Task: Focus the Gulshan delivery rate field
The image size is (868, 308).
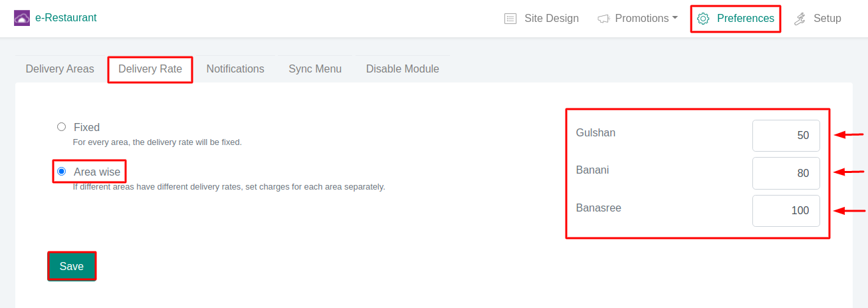Action: point(786,135)
